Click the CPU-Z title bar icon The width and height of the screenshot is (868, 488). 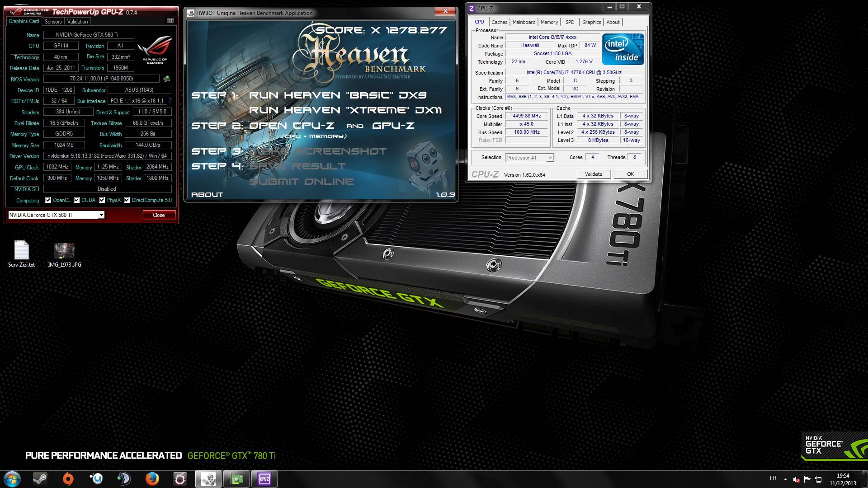[472, 8]
